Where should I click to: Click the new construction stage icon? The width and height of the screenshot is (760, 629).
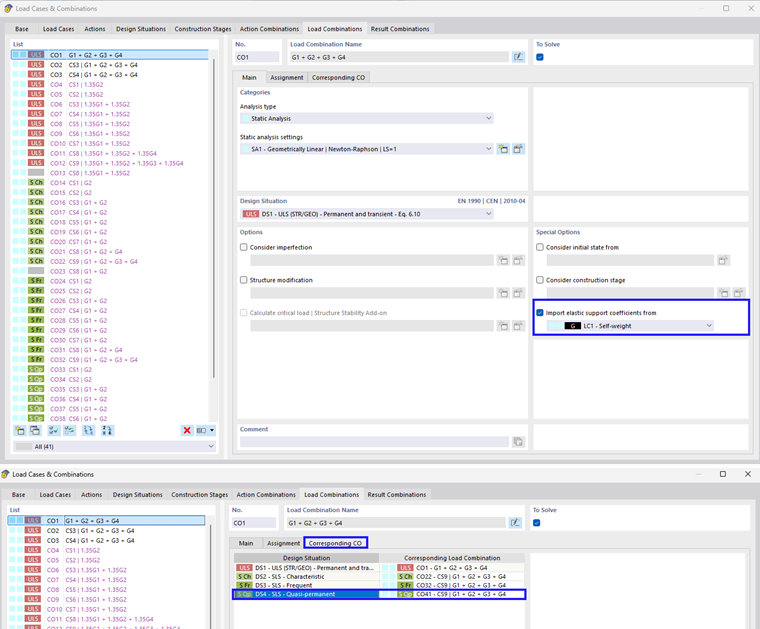click(x=724, y=293)
